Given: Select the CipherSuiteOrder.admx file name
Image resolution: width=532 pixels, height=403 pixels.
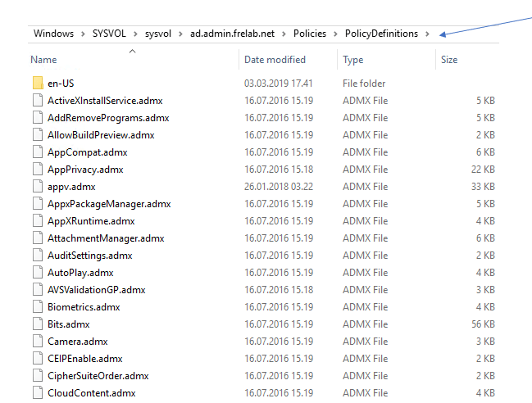Looking at the screenshot, I should pos(98,376).
